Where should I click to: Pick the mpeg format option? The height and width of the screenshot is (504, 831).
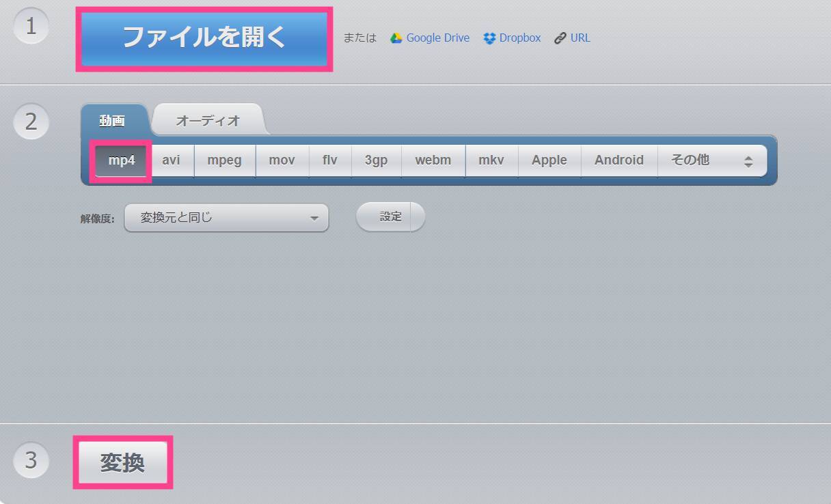point(225,160)
